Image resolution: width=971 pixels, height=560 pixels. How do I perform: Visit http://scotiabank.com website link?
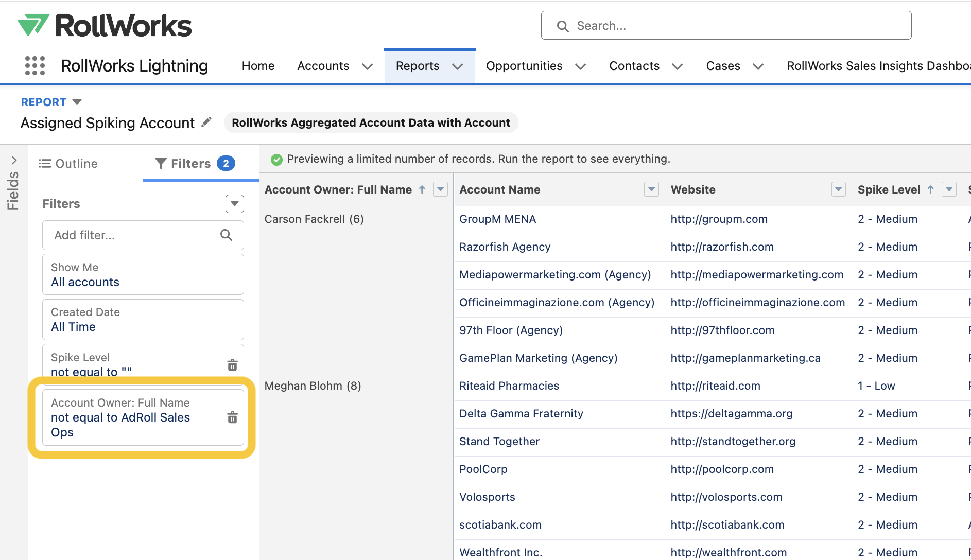pos(727,525)
